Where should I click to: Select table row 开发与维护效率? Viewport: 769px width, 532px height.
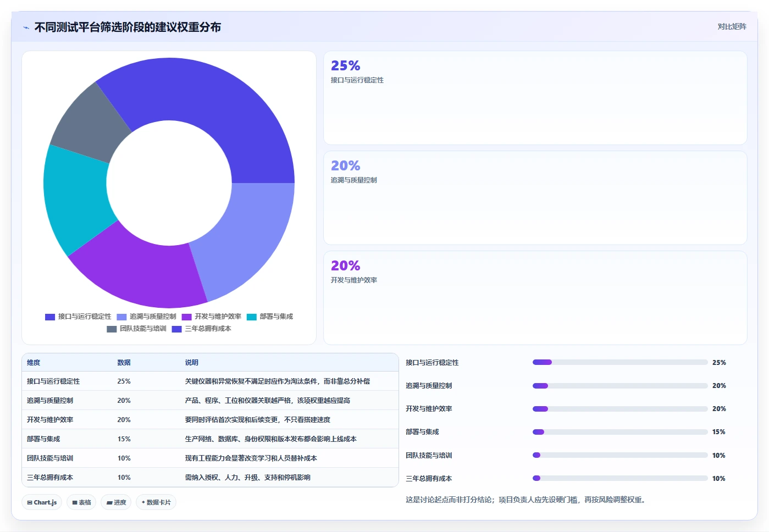coord(210,419)
